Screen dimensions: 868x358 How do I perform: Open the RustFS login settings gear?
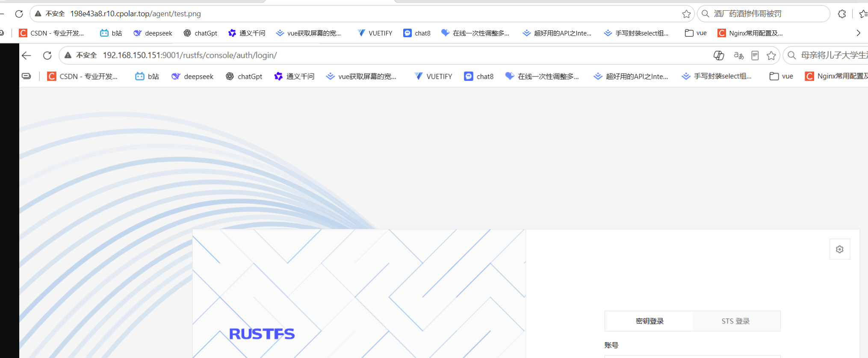pyautogui.click(x=840, y=249)
